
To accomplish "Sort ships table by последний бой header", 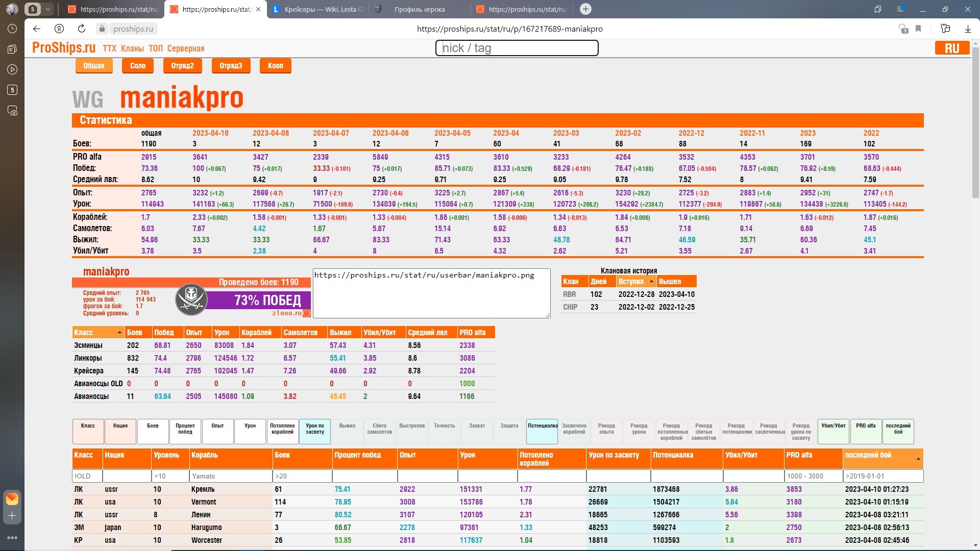I will point(883,459).
